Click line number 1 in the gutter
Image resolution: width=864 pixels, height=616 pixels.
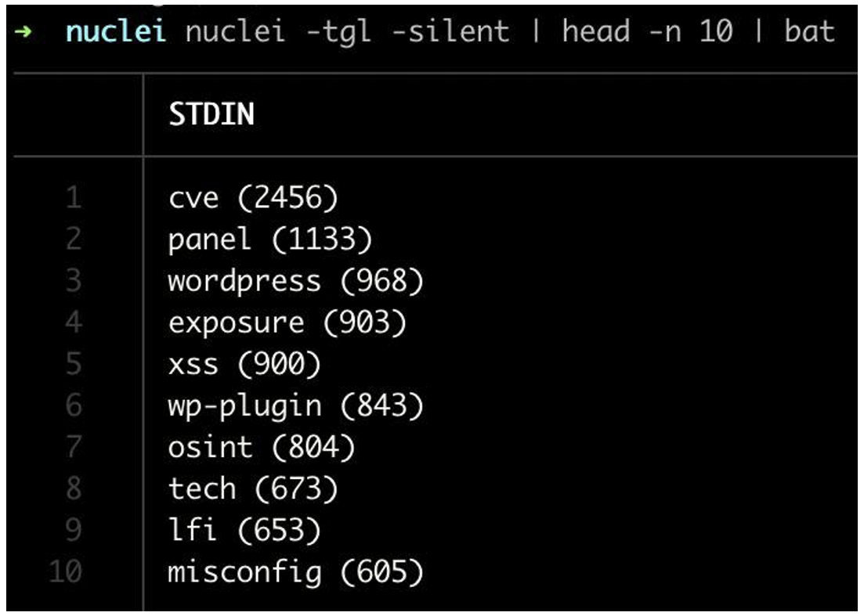73,198
